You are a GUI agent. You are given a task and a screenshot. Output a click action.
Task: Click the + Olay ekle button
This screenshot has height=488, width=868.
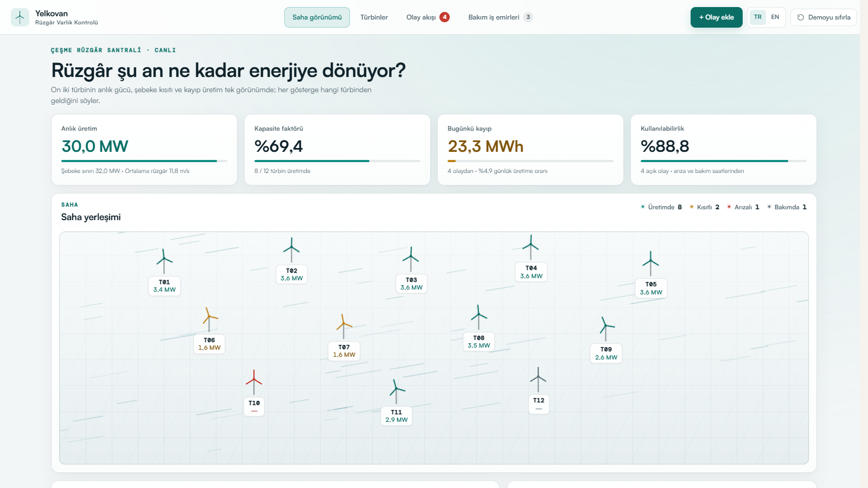(x=716, y=17)
